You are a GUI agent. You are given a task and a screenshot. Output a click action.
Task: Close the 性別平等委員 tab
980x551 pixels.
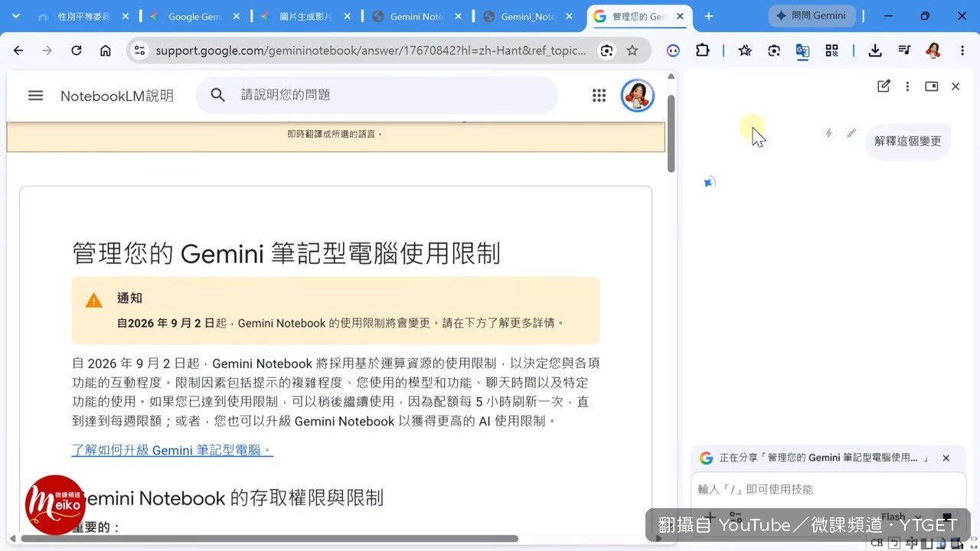126,16
